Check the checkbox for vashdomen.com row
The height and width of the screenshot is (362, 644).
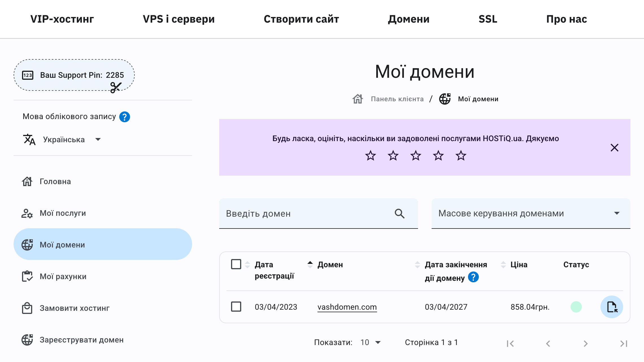[236, 307]
